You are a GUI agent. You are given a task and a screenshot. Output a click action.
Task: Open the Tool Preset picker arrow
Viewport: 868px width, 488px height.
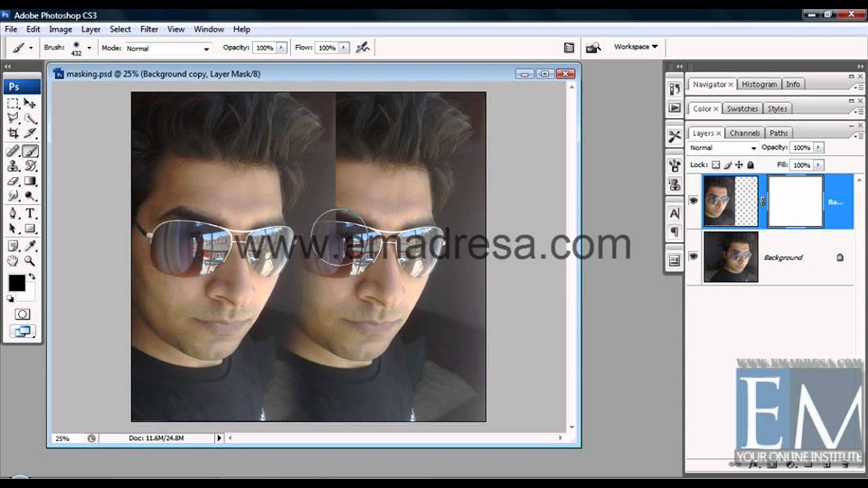point(31,48)
